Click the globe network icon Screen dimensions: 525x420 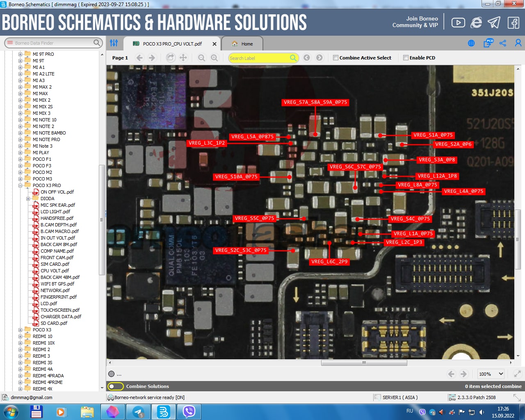[x=471, y=43]
